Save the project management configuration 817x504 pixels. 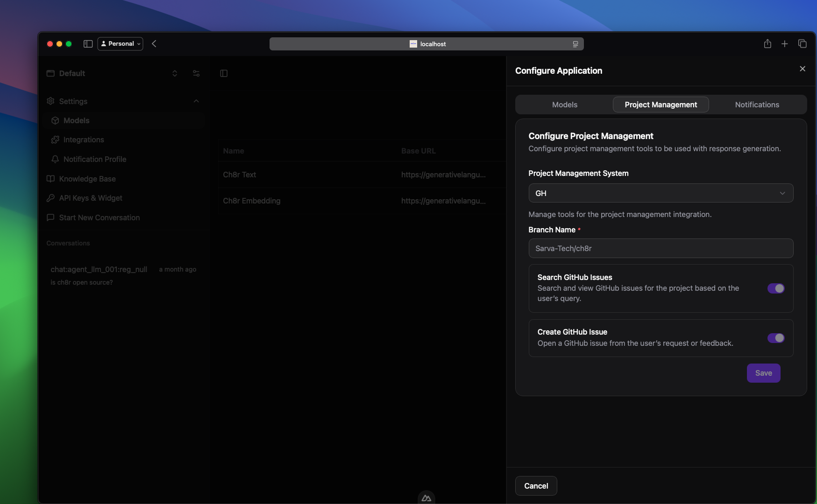(x=763, y=373)
